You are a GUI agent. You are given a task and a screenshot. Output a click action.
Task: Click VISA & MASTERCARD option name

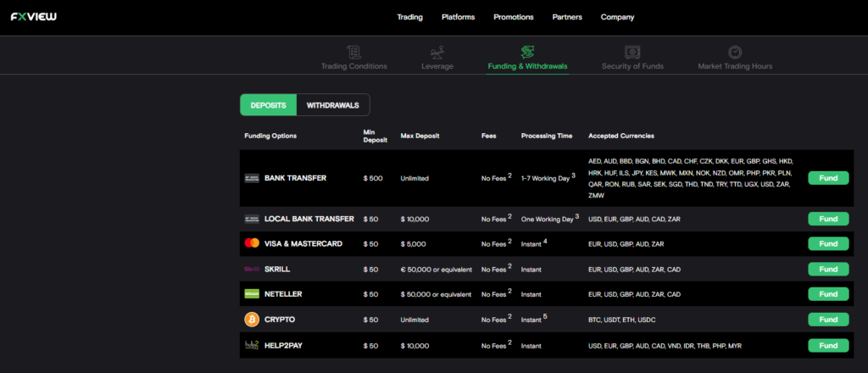coord(303,243)
